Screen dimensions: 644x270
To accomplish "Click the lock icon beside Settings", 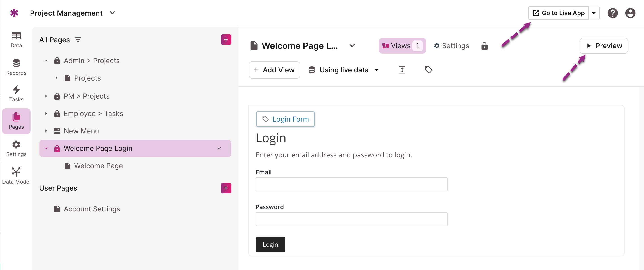I will tap(484, 46).
